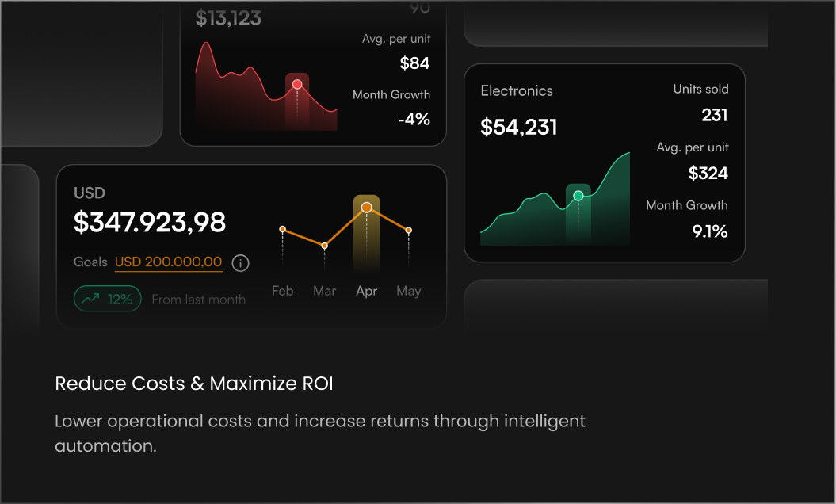Click the green marker dot on the Electronics chart
Viewport: 836px width, 504px height.
[578, 196]
